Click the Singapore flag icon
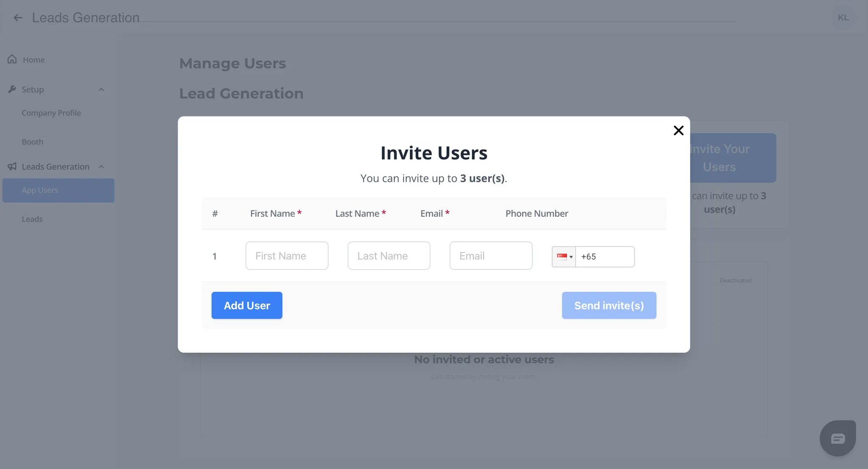This screenshot has height=469, width=868. coord(562,257)
